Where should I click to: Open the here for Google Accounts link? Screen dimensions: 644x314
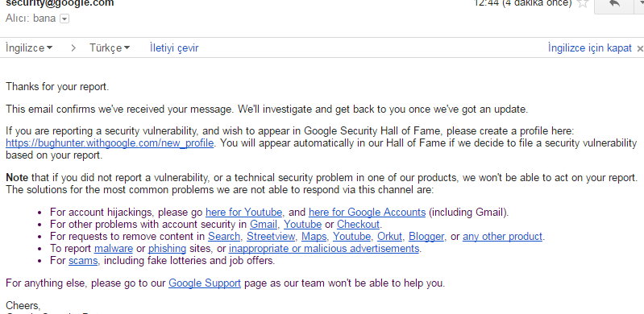[x=368, y=213]
